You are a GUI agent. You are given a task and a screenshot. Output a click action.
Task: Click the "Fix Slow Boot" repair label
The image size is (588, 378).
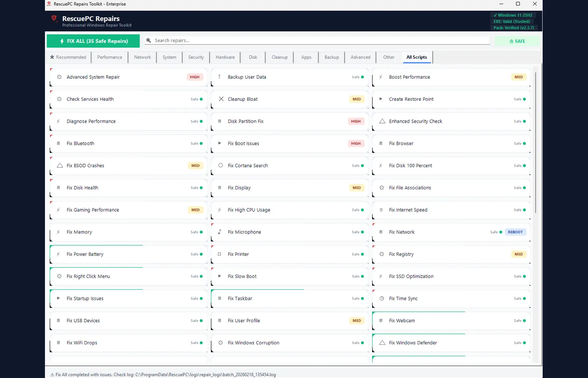pyautogui.click(x=242, y=276)
